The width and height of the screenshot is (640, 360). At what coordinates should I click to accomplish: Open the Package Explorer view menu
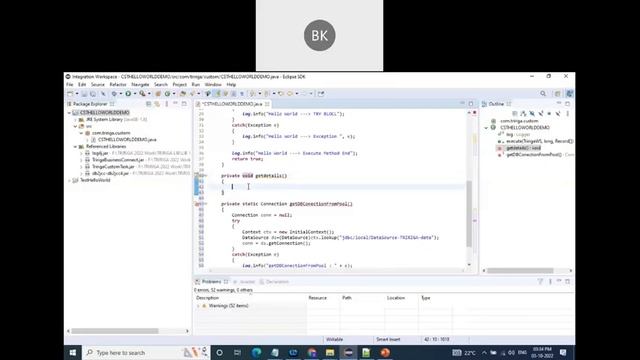click(167, 104)
